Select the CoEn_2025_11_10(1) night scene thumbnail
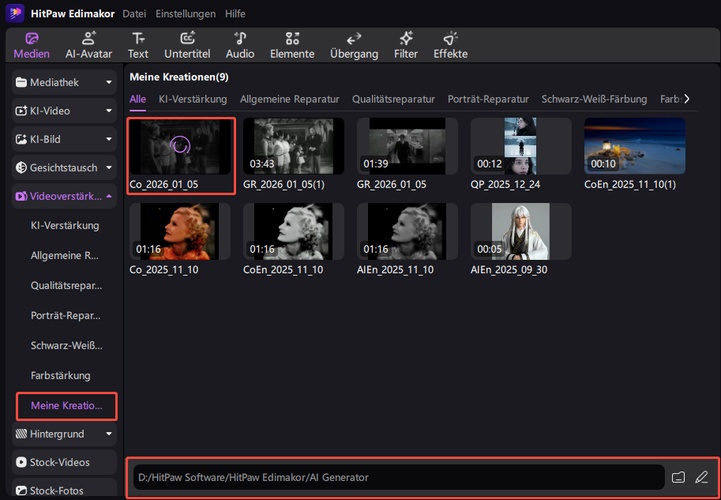 pyautogui.click(x=635, y=146)
